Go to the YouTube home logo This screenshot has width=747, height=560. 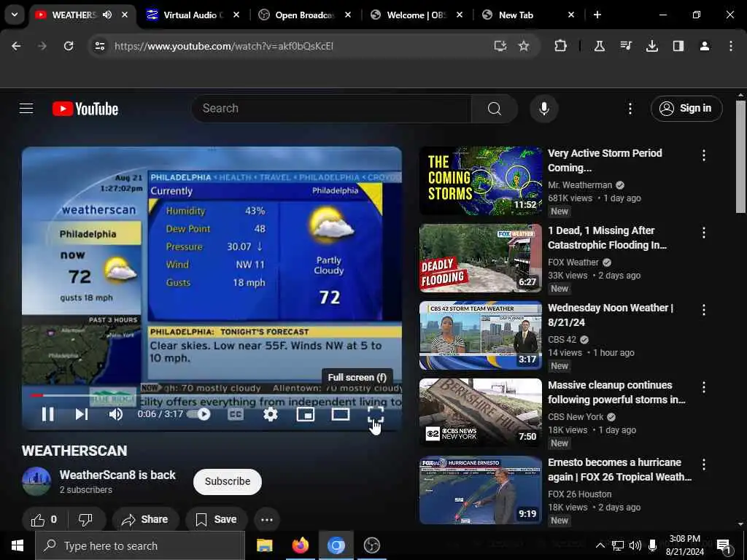point(85,109)
